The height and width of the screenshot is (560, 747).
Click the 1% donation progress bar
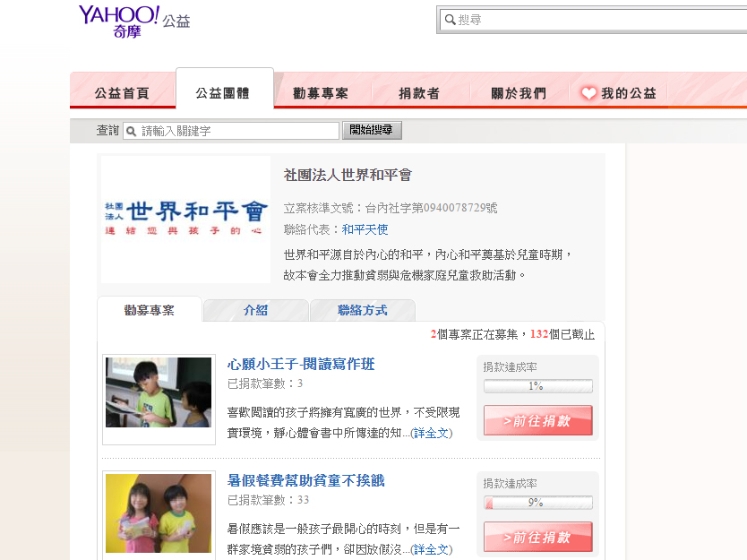click(x=538, y=386)
